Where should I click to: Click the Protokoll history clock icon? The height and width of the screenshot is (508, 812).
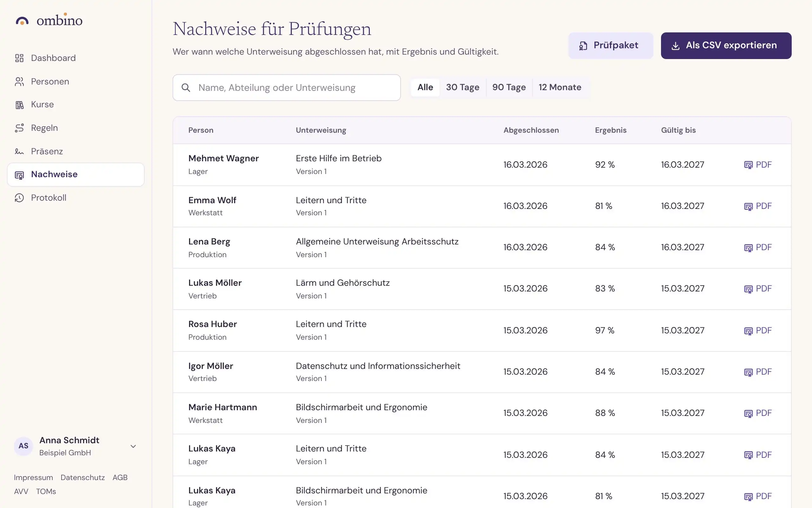(x=19, y=198)
